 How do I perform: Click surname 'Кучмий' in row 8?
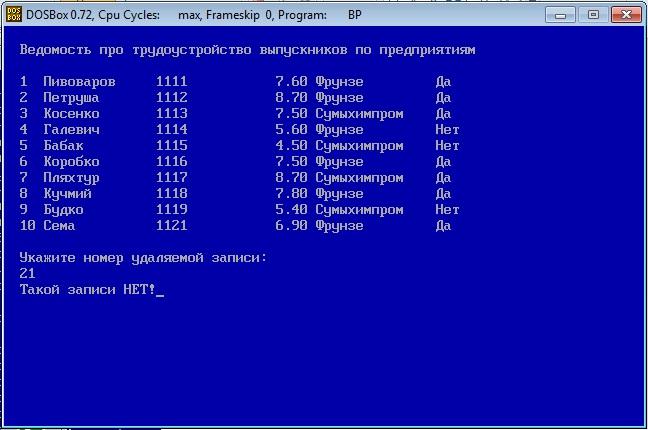pos(67,194)
